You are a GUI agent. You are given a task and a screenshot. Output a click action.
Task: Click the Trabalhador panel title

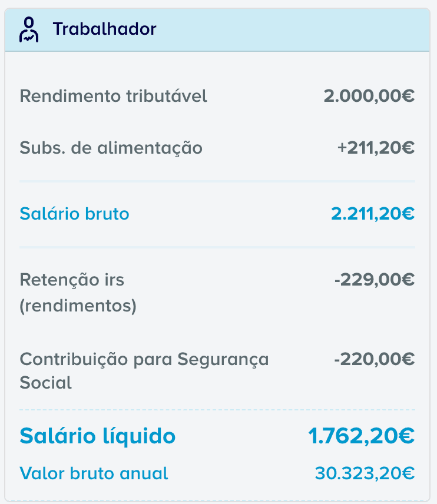coord(104,29)
